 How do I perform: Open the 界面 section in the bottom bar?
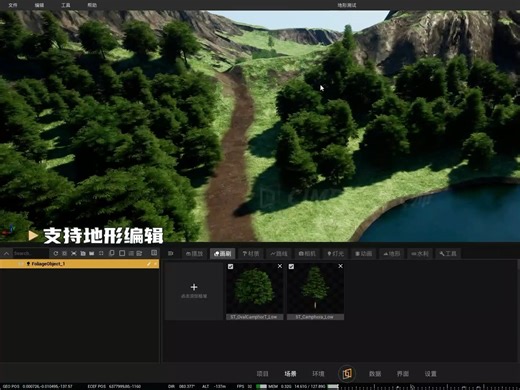tap(403, 374)
